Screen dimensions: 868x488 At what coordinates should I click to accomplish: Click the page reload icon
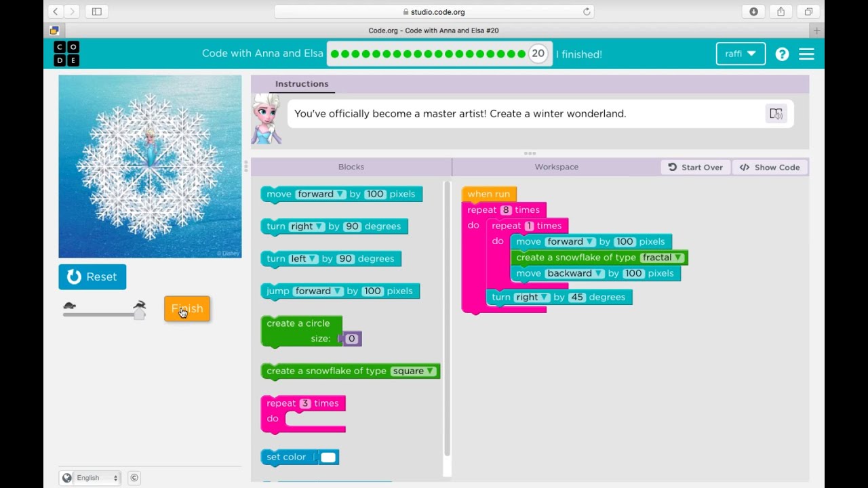click(x=587, y=12)
